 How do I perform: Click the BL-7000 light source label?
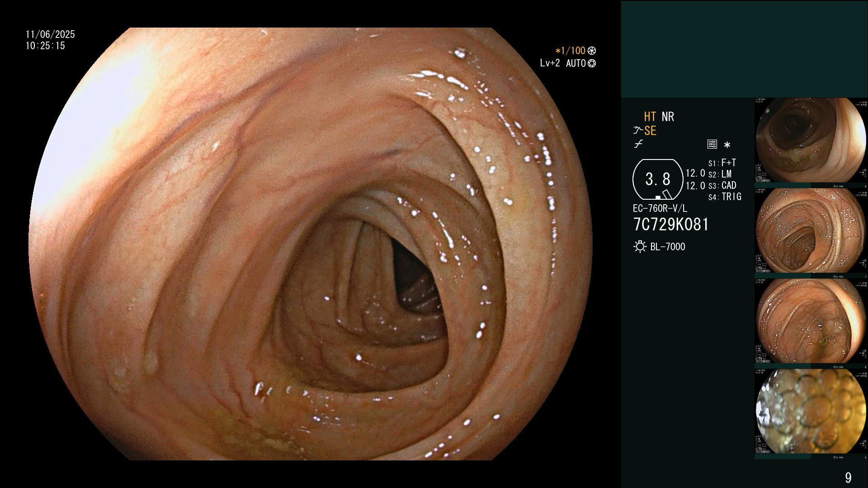coord(668,247)
